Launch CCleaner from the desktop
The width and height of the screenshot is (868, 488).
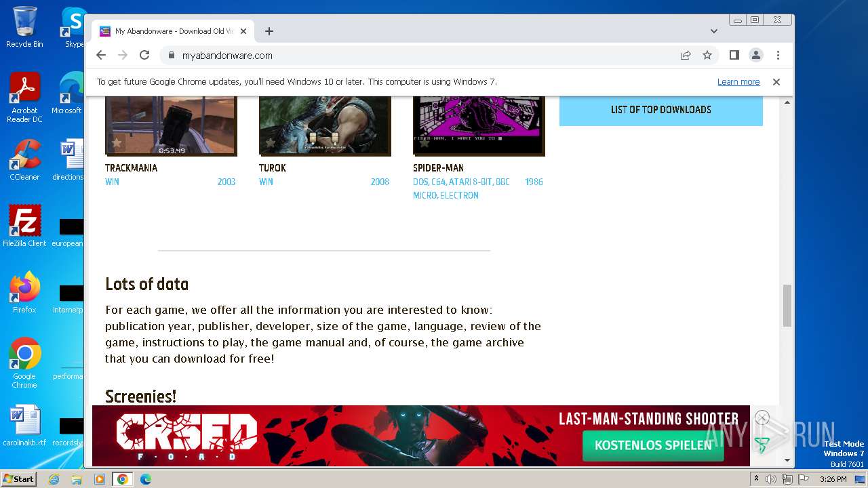pyautogui.click(x=24, y=160)
